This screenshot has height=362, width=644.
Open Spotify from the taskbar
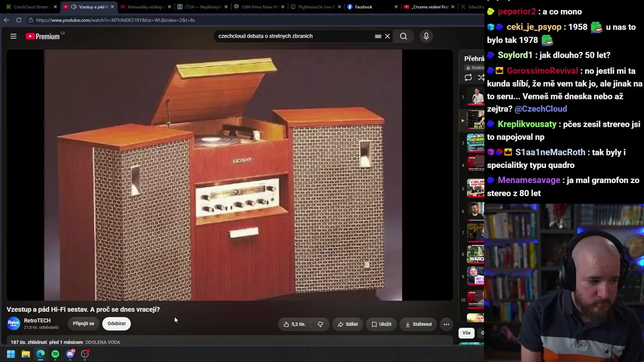(55, 354)
